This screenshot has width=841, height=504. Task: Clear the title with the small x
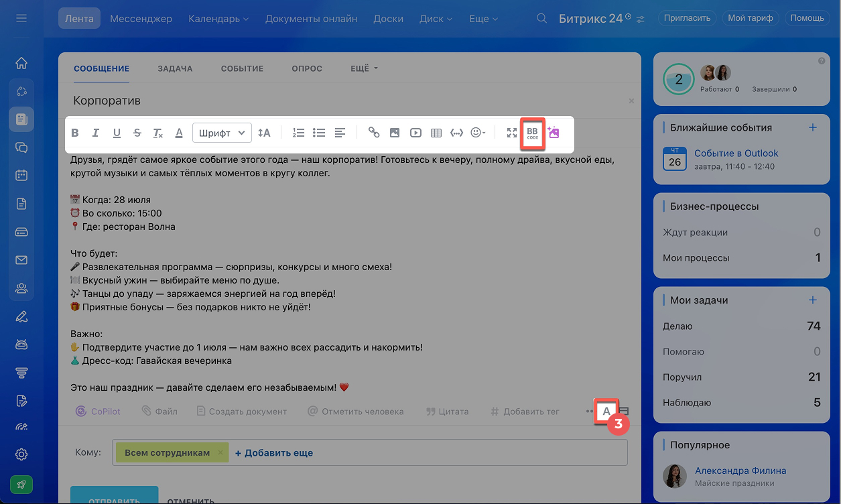tap(631, 101)
